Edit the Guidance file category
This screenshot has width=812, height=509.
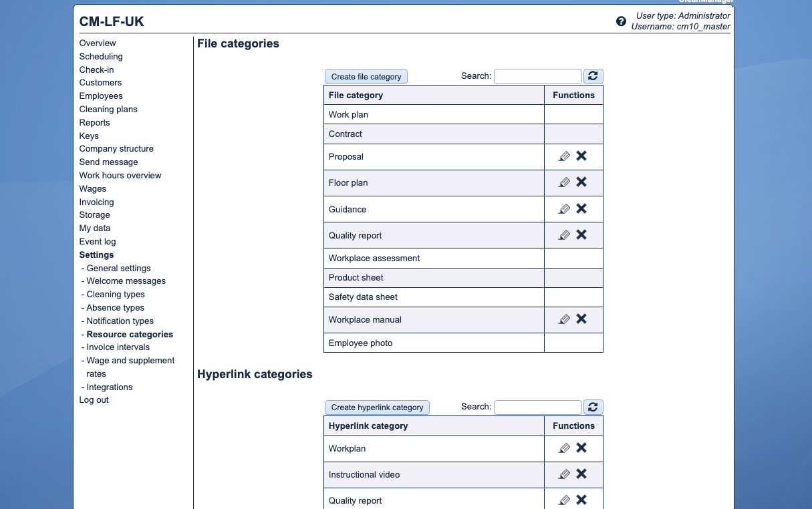click(x=565, y=208)
